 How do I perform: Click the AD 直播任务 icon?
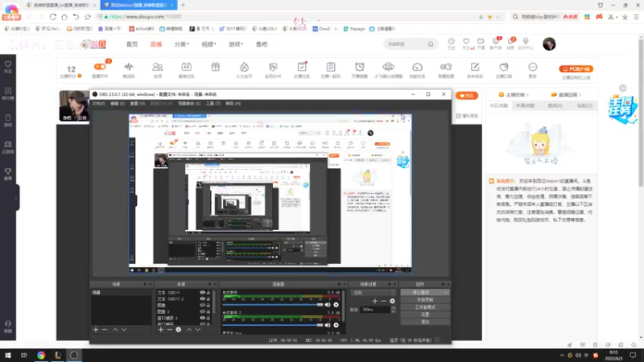point(186,67)
